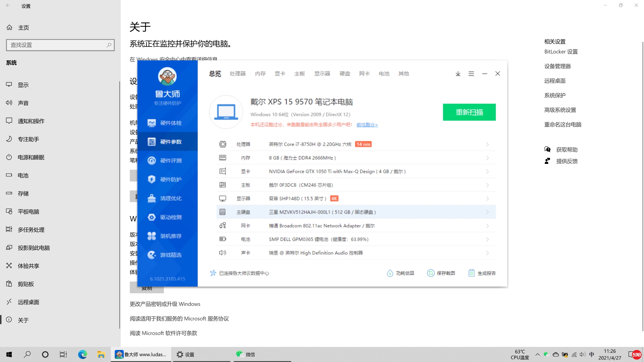This screenshot has height=362, width=644.
Task: Open Microsoft Edge from taskbar
Action: pyautogui.click(x=82, y=354)
